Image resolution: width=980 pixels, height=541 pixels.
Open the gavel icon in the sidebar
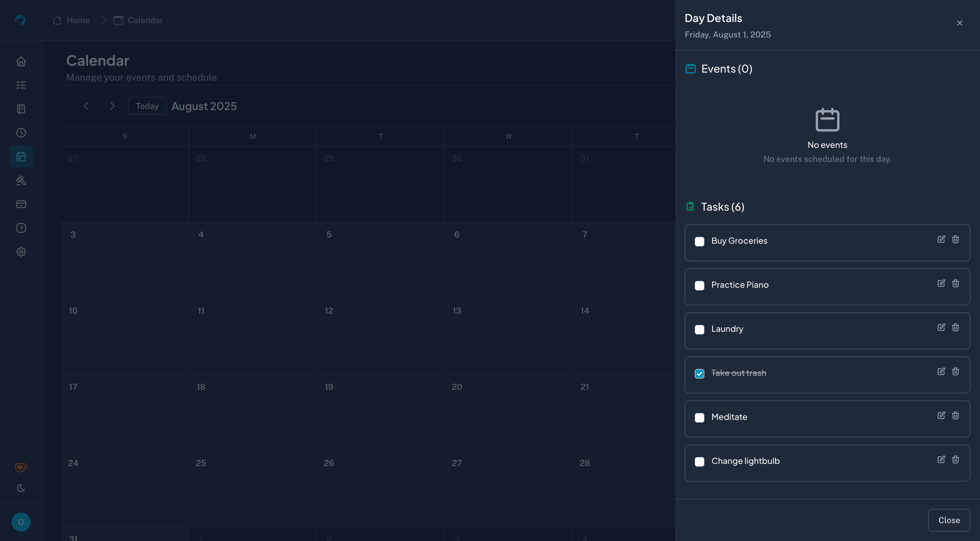pyautogui.click(x=21, y=180)
